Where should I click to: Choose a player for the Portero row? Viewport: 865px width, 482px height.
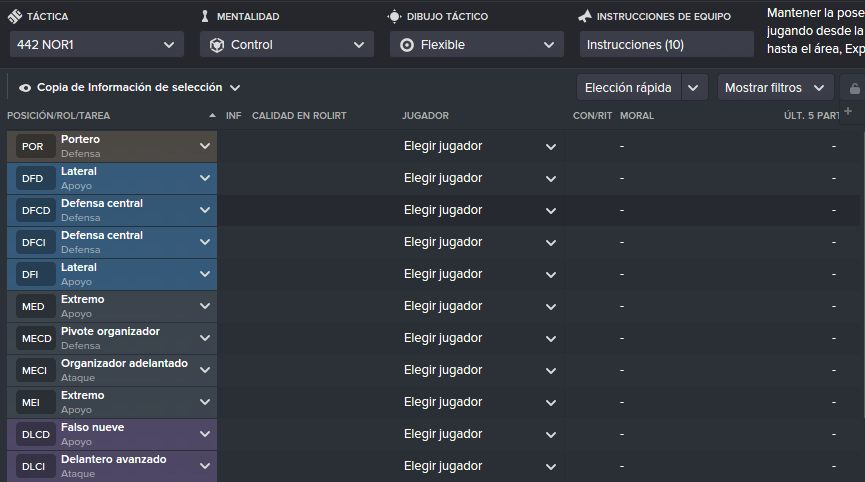click(x=480, y=146)
